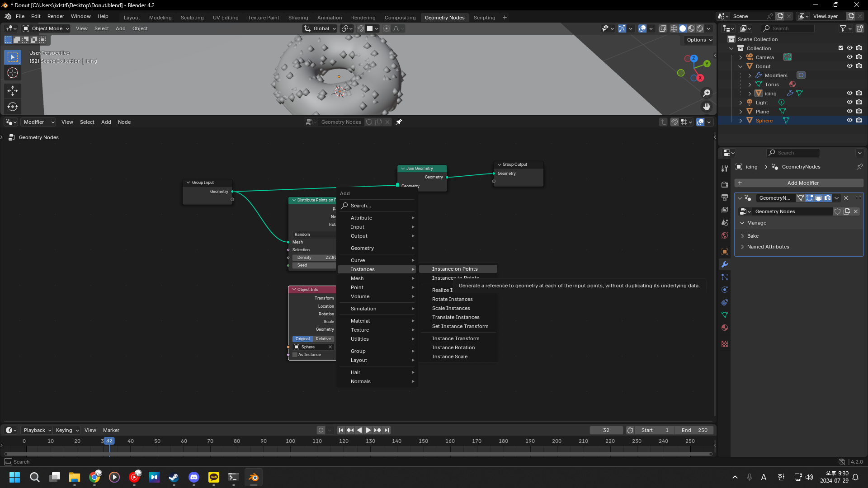868x488 pixels.
Task: Open the Physics properties tab
Action: coord(725,290)
